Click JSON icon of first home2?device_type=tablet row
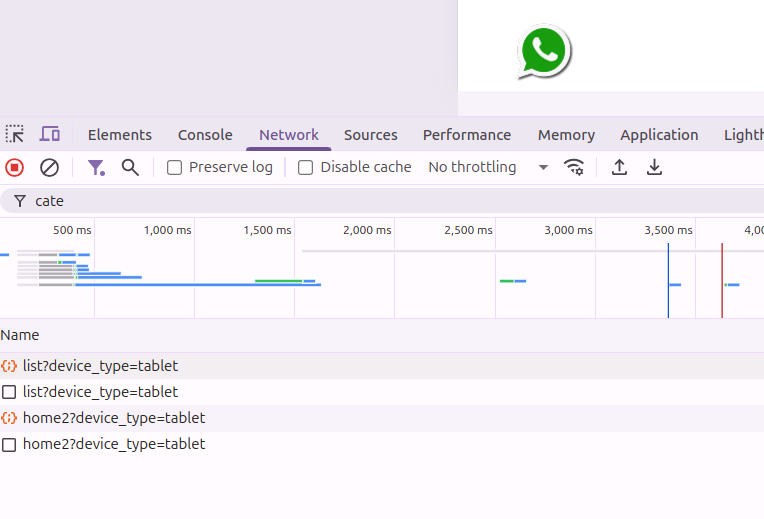 [9, 418]
